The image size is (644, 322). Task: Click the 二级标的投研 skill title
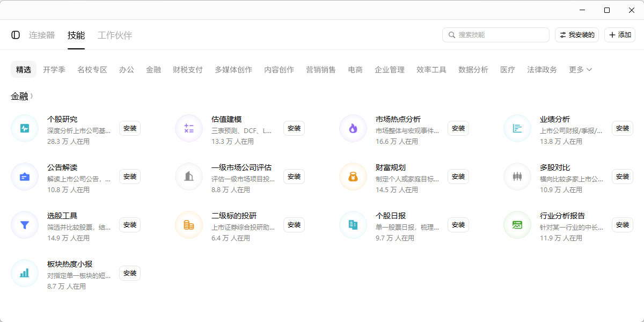click(x=234, y=216)
